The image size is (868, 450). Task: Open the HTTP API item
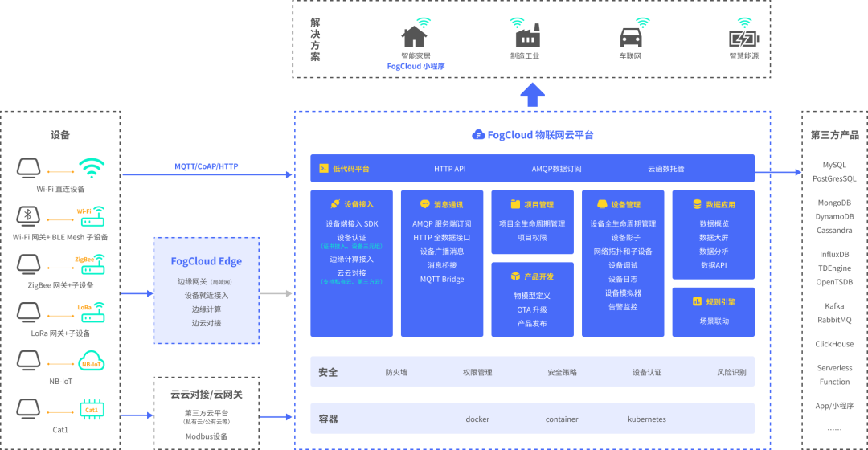449,169
